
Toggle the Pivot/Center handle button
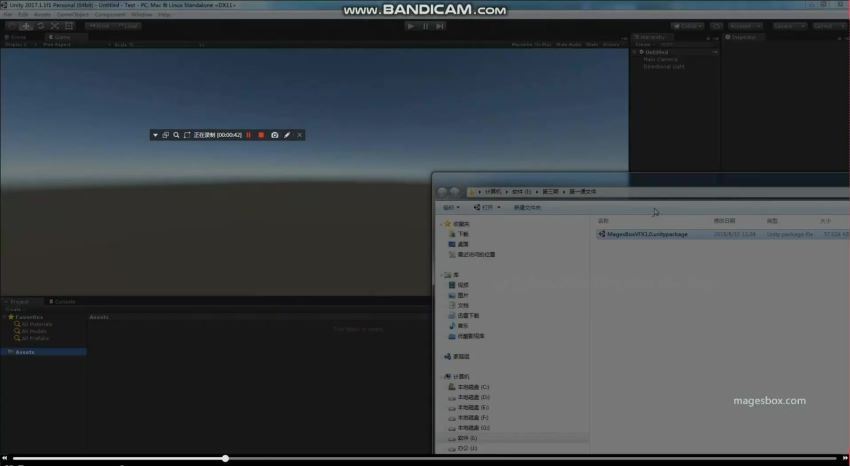[99, 26]
